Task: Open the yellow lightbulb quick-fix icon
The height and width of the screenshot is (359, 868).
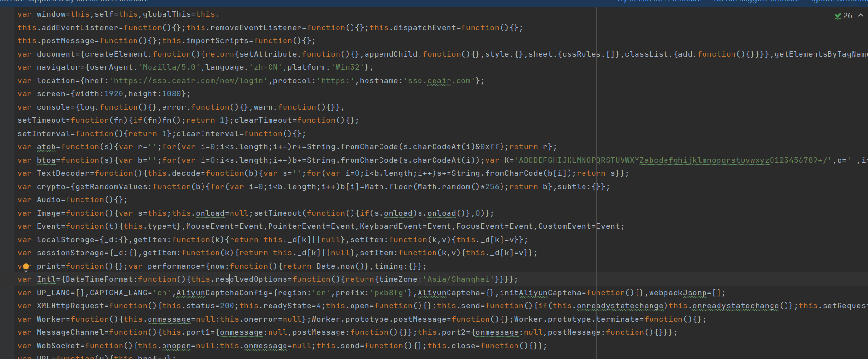Action: click(27, 266)
